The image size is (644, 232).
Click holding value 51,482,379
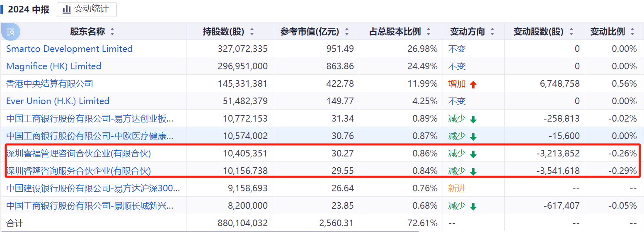(x=245, y=101)
